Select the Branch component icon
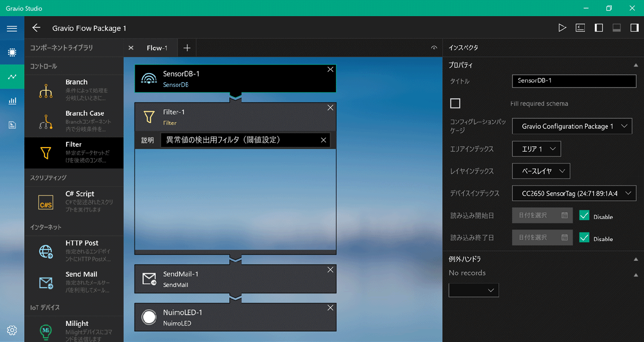 click(46, 91)
